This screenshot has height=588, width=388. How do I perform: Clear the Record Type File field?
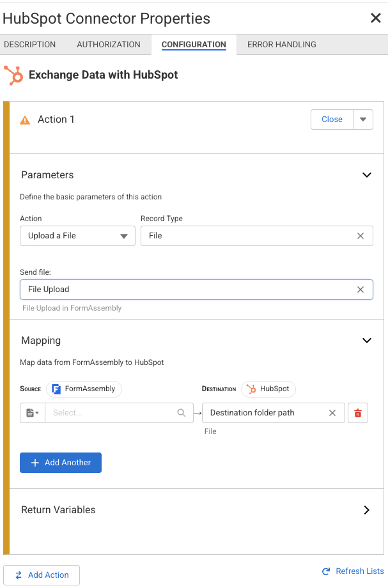(x=361, y=236)
